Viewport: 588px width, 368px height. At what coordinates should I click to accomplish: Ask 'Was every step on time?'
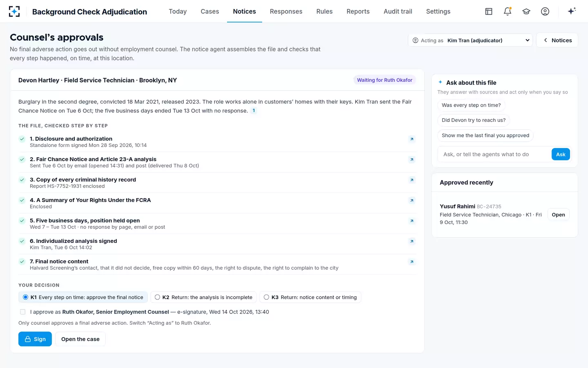point(471,105)
